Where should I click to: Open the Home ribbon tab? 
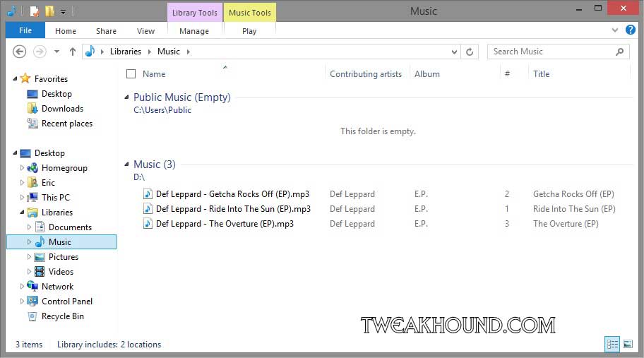coord(66,31)
